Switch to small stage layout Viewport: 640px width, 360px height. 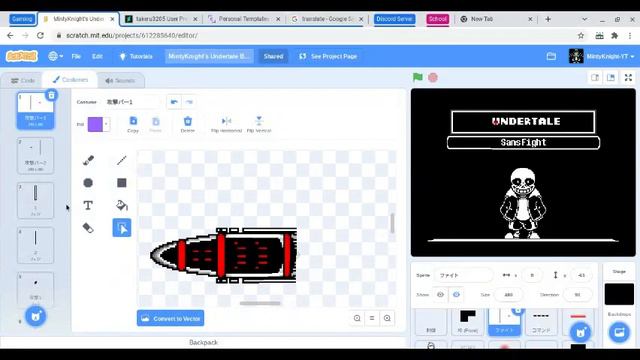(x=595, y=78)
